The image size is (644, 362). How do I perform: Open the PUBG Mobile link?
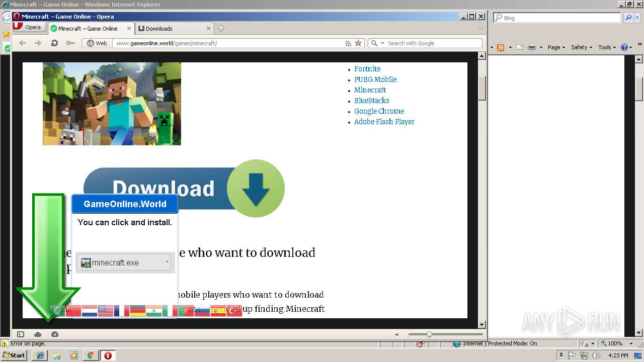(x=375, y=79)
